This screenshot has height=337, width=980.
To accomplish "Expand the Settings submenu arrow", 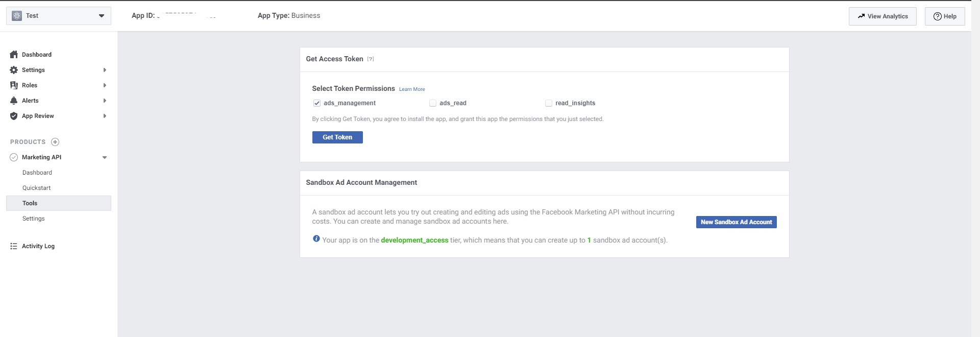I will pyautogui.click(x=105, y=70).
